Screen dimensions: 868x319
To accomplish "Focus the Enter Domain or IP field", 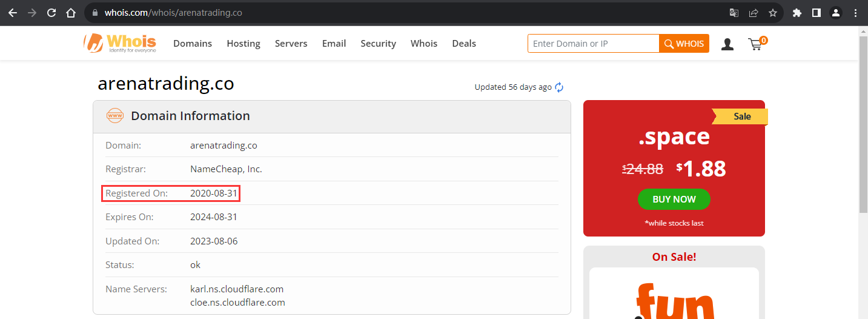I will pos(594,44).
